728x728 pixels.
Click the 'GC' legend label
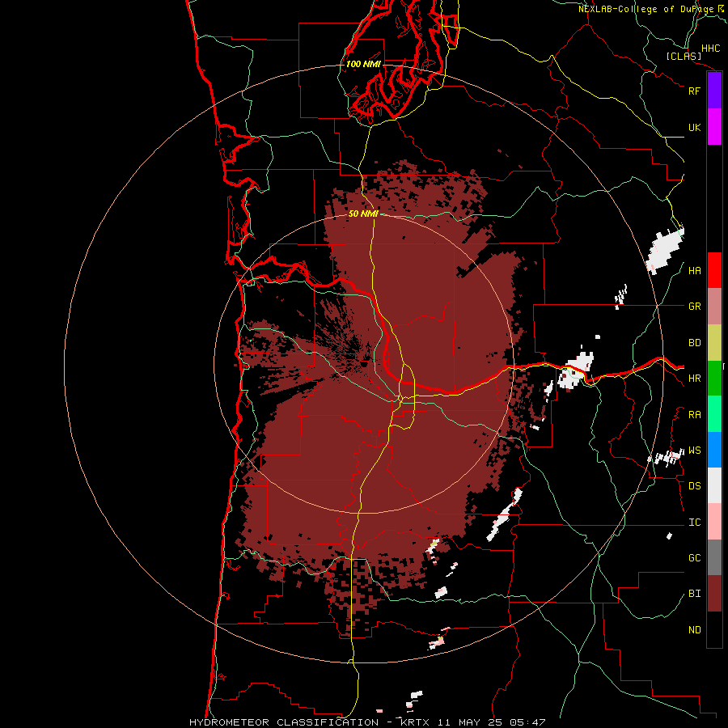695,558
